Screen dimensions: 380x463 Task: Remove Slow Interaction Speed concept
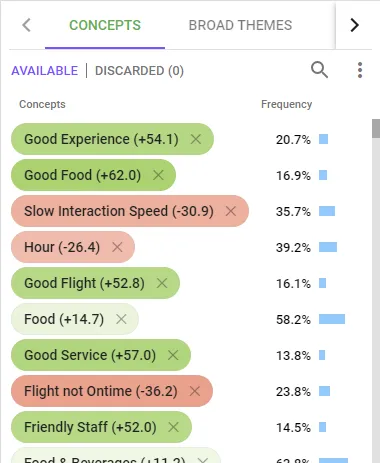(x=231, y=211)
